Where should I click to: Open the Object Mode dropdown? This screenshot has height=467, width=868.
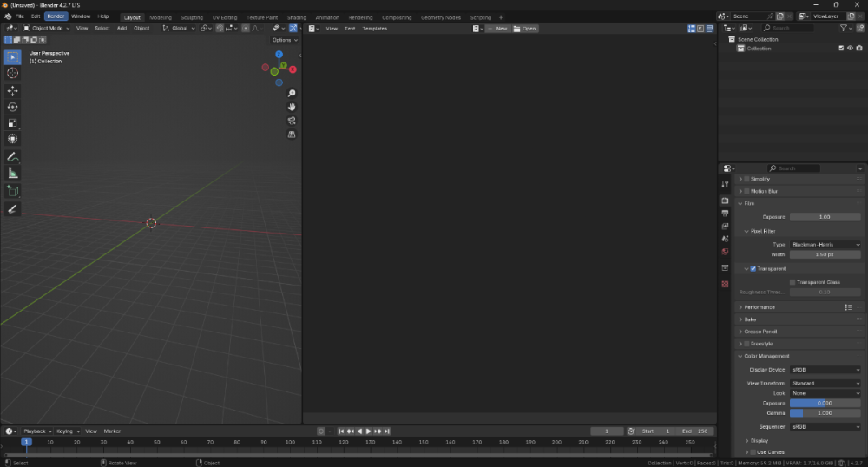coord(47,29)
